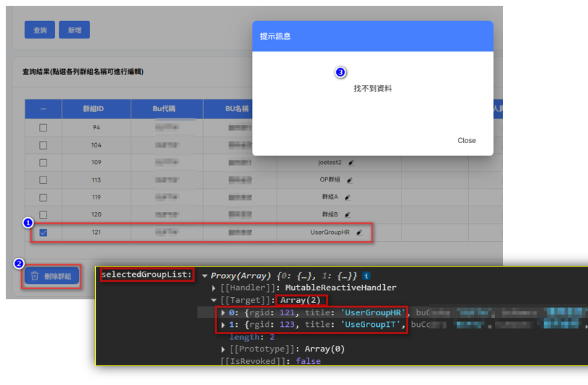
Task: Click the trash icon on delete button
Action: click(35, 276)
